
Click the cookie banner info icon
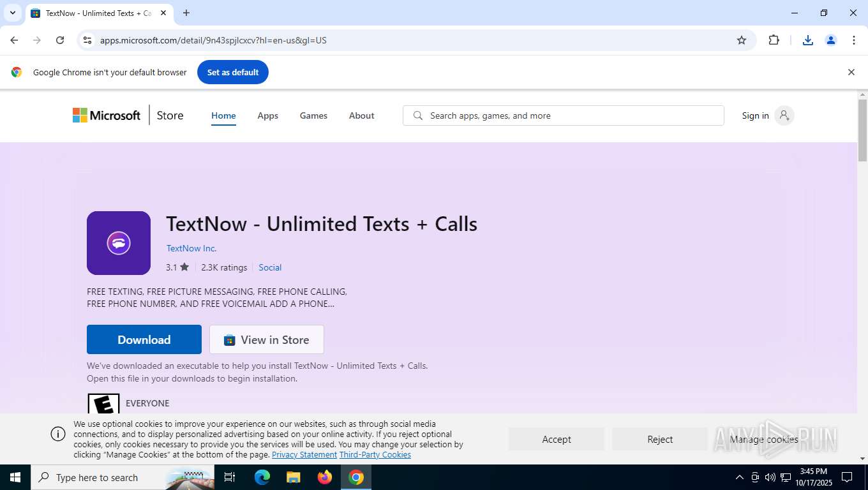pos(58,434)
